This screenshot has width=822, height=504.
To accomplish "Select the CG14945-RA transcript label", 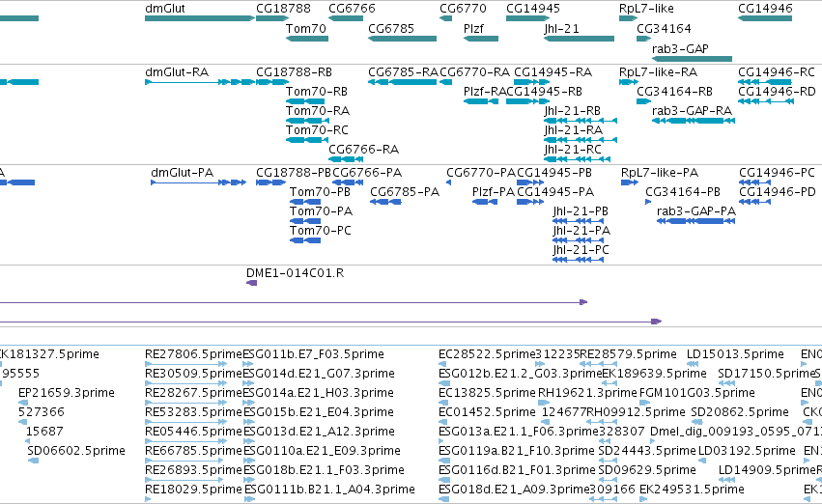I will click(x=553, y=72).
